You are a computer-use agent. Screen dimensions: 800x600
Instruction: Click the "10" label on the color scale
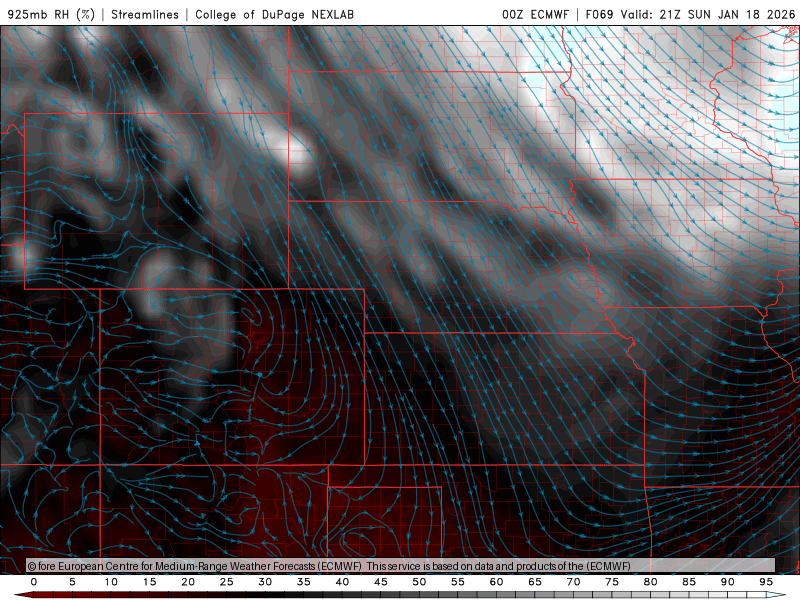pos(111,582)
